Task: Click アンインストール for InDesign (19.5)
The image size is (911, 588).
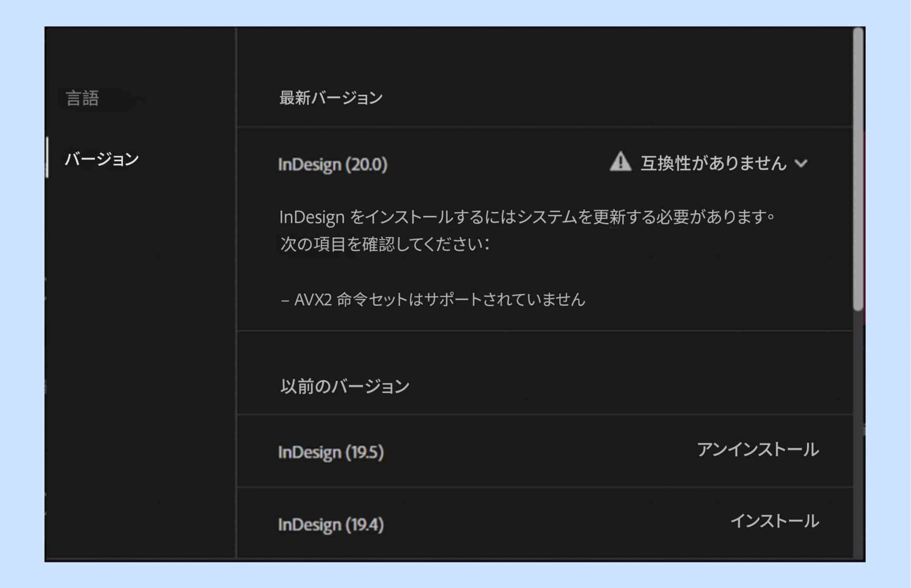Action: tap(758, 449)
